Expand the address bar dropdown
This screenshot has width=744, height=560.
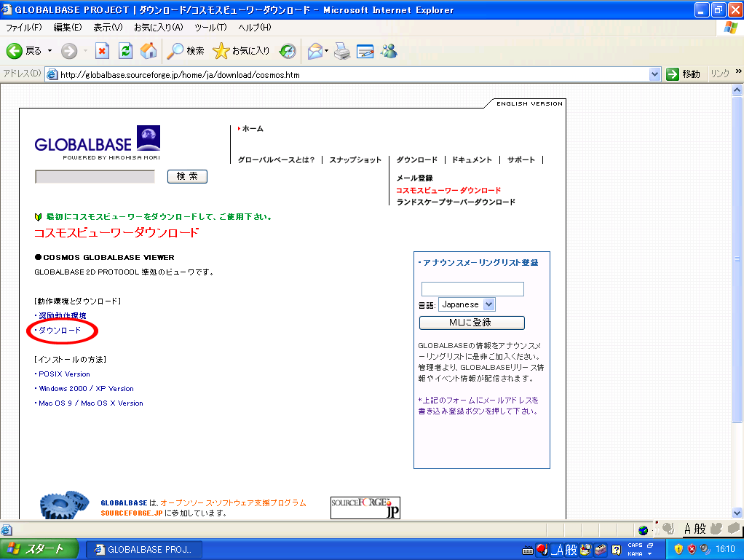pos(654,74)
